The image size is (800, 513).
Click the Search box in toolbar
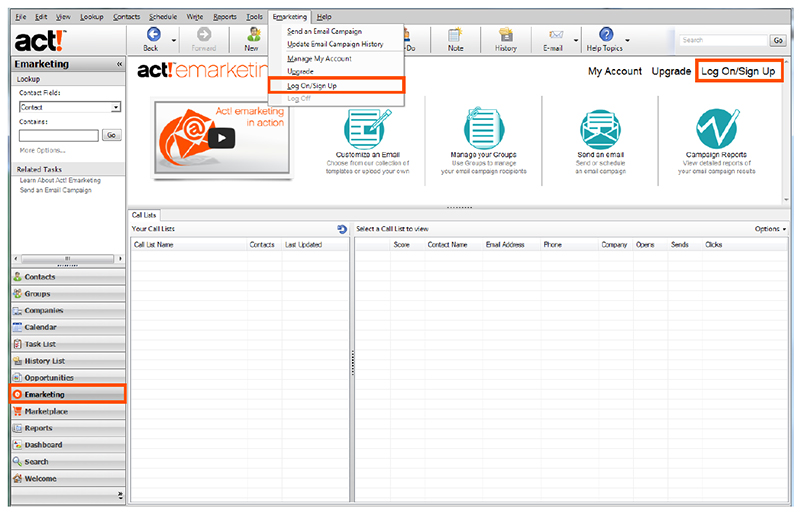point(723,40)
